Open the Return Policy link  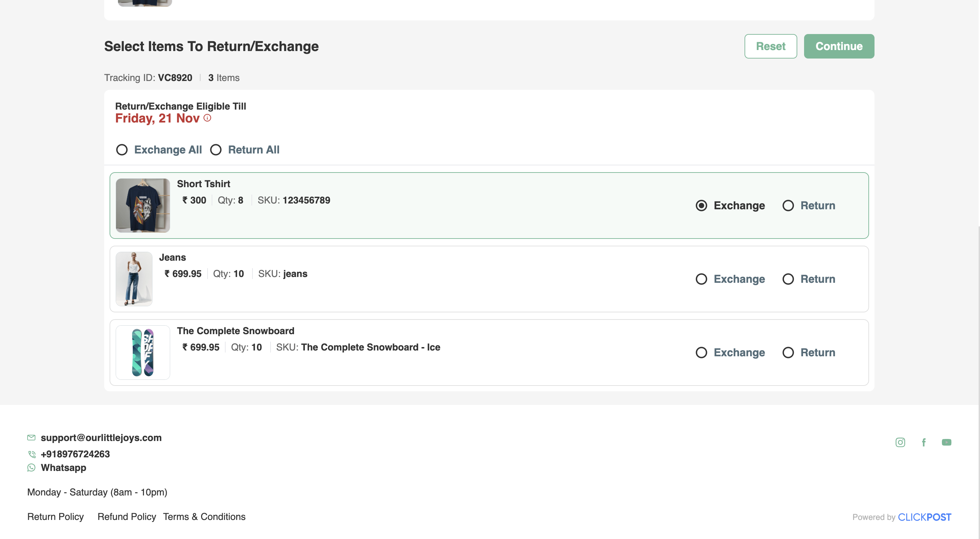tap(55, 517)
